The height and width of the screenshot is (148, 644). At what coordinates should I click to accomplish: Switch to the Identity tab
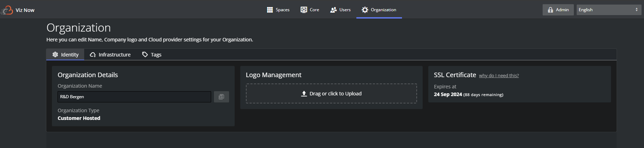pos(65,54)
